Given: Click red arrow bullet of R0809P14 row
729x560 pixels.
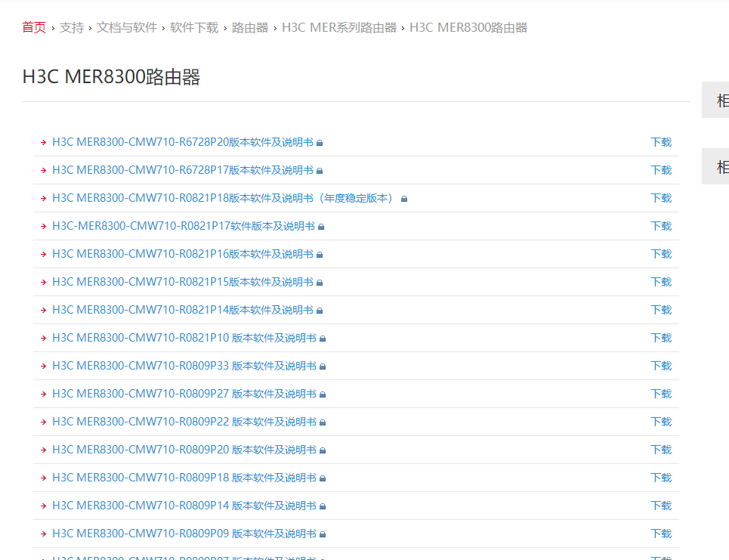Looking at the screenshot, I should pos(43,506).
